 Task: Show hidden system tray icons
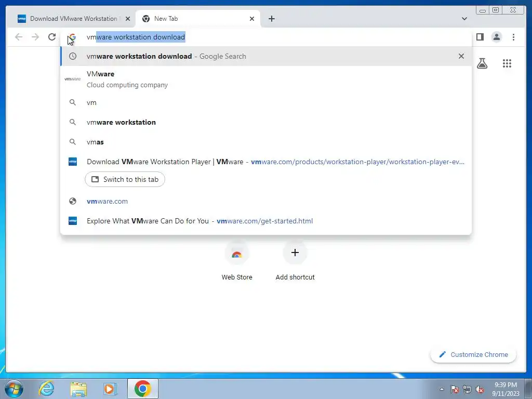click(x=442, y=389)
